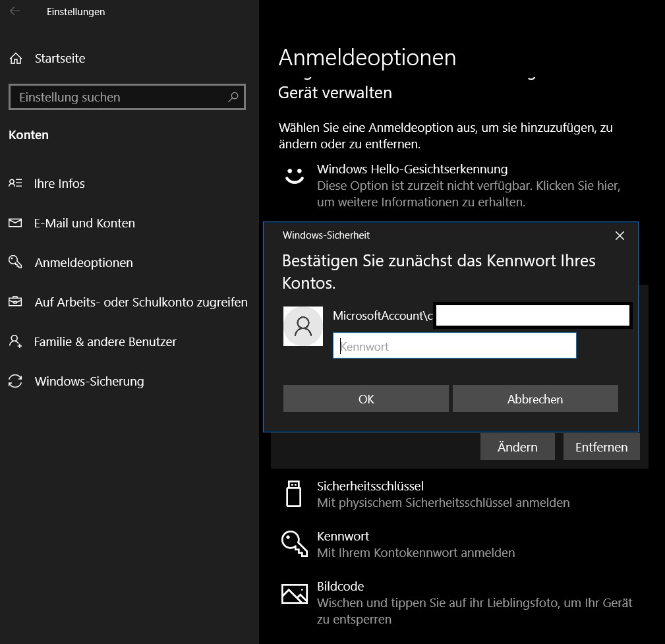Image resolution: width=665 pixels, height=644 pixels.
Task: Open Familie & andere Benutzer
Action: tap(105, 342)
